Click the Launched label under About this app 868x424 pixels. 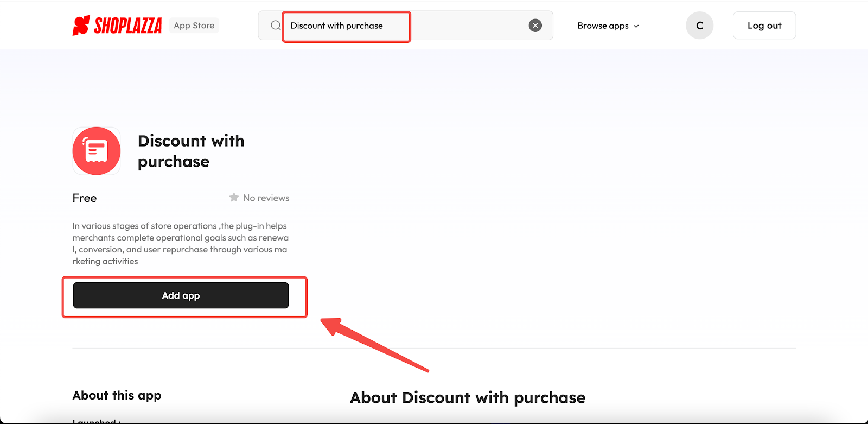click(97, 421)
